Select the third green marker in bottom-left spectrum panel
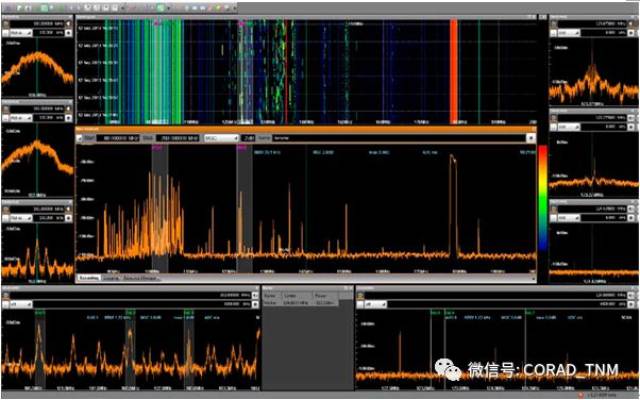640x400 pixels. pyautogui.click(x=189, y=313)
